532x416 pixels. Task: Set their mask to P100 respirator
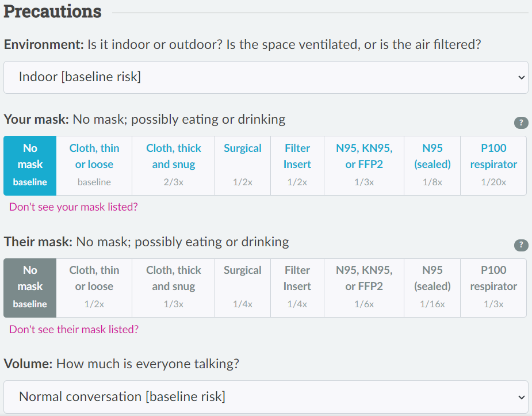(x=493, y=288)
